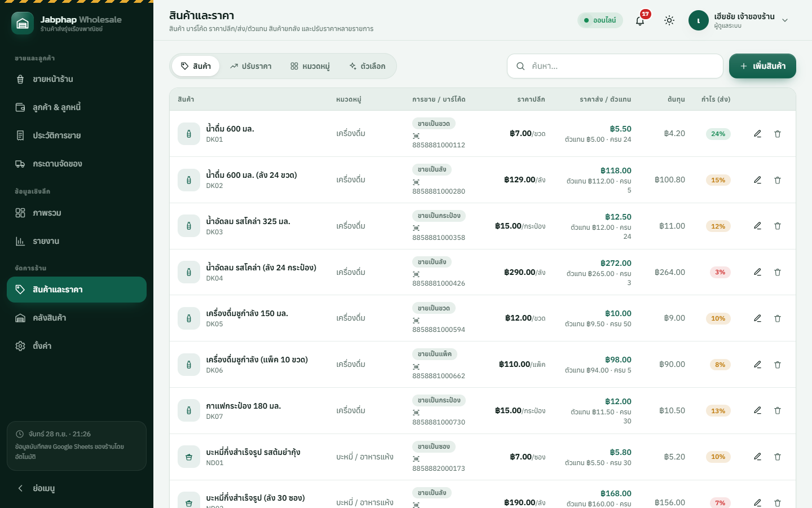Delete น้ำดื่ม 600 มล. DK01 trash icon
Viewport: 812px width, 508px height.
pyautogui.click(x=778, y=134)
